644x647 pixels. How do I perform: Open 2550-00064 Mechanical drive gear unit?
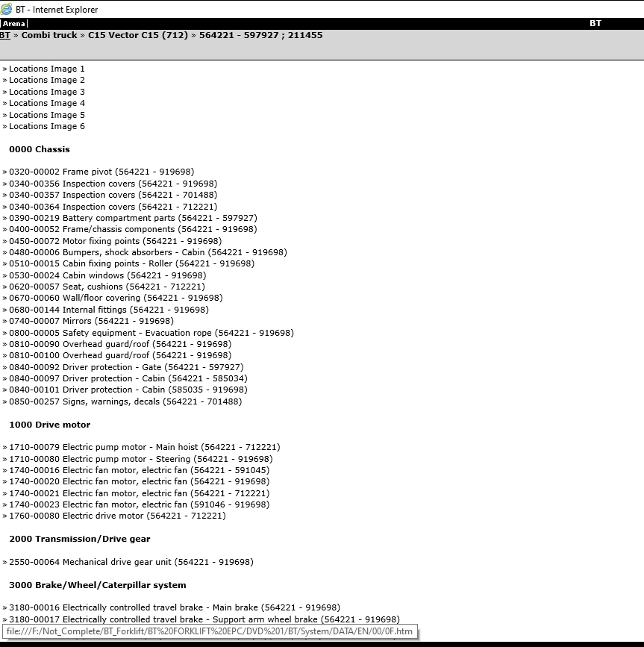(131, 562)
